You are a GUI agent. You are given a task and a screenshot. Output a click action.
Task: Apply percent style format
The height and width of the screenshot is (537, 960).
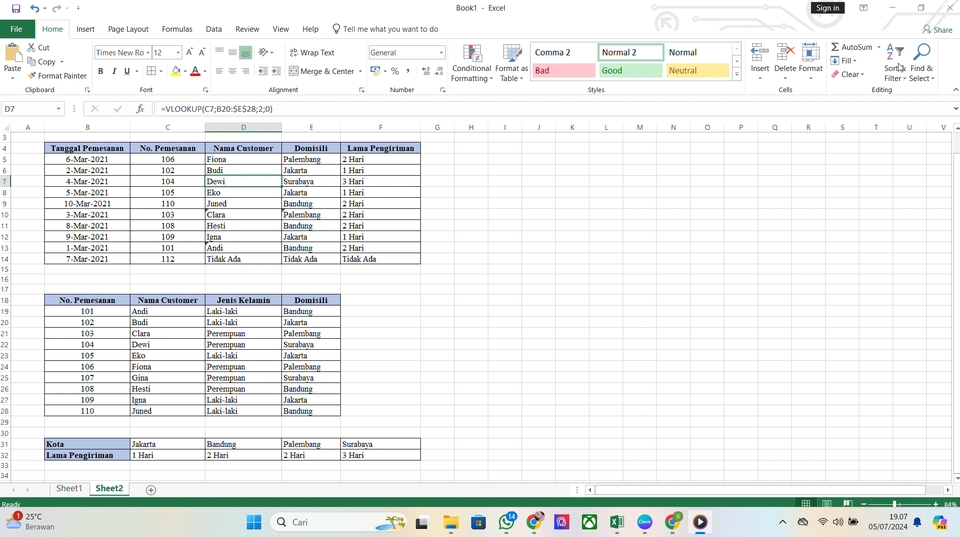[395, 71]
